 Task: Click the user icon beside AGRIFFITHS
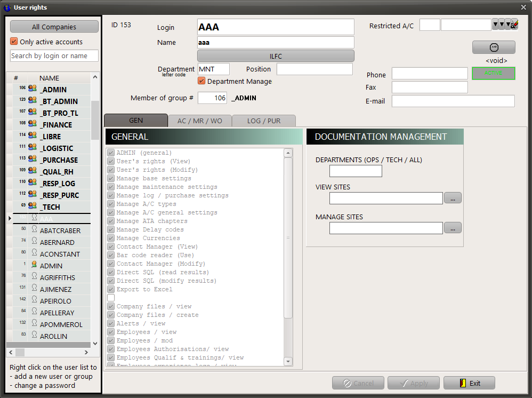coord(34,276)
